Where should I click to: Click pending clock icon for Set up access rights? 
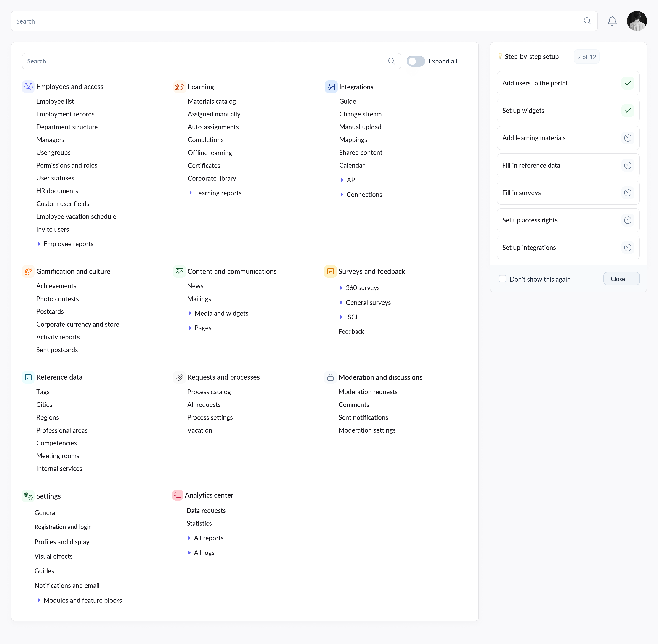[x=628, y=220]
